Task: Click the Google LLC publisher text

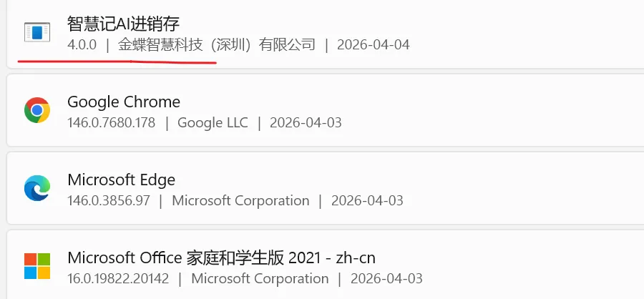Action: 213,122
